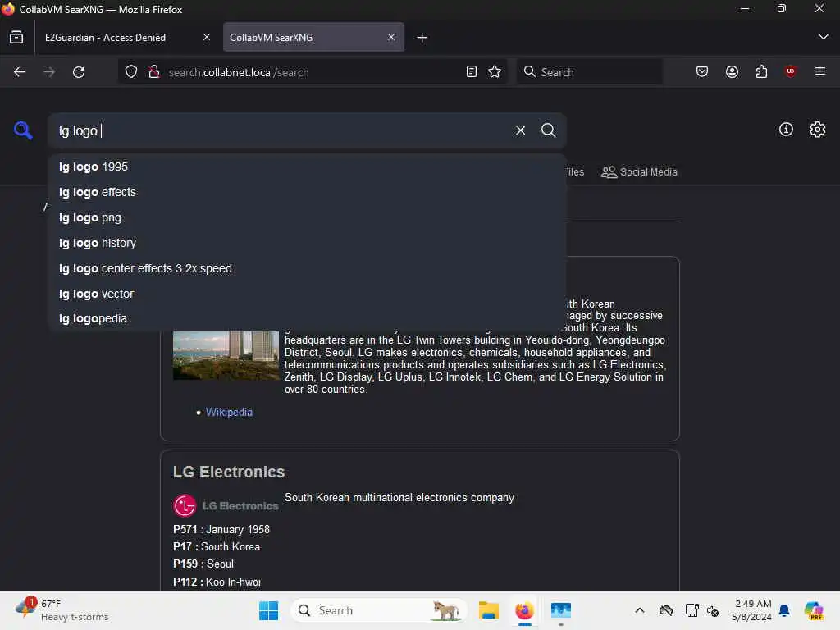This screenshot has height=630, width=840.
Task: Open the insecure connection lock icon
Action: coord(154,72)
